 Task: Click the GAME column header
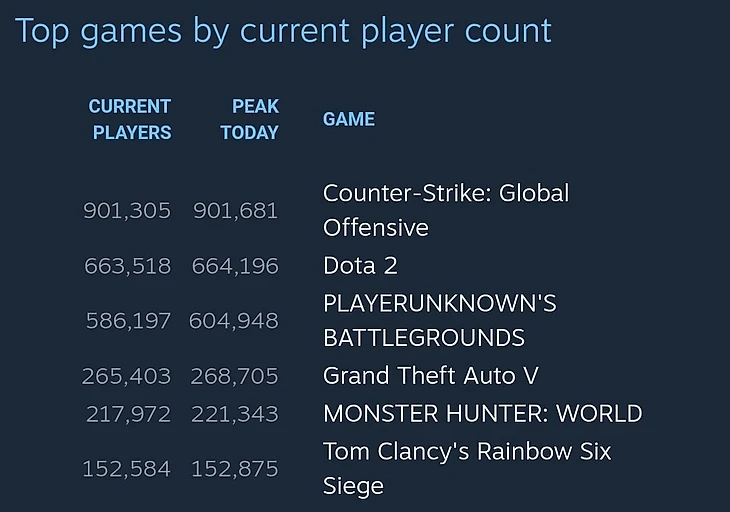[x=349, y=119]
